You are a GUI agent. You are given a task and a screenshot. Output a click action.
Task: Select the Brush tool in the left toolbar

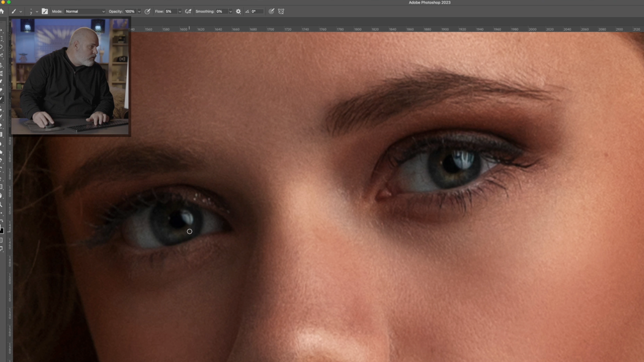[2, 98]
